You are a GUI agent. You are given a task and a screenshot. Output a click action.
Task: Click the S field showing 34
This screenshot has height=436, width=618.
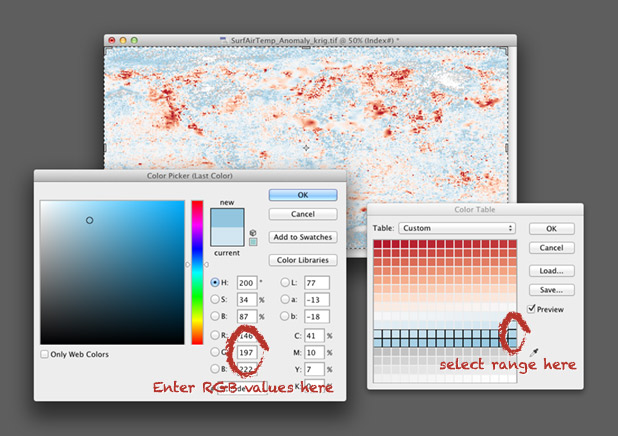point(247,300)
